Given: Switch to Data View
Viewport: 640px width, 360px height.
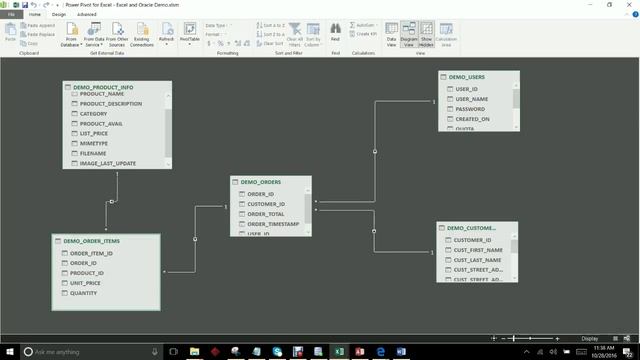Looking at the screenshot, I should [x=391, y=35].
